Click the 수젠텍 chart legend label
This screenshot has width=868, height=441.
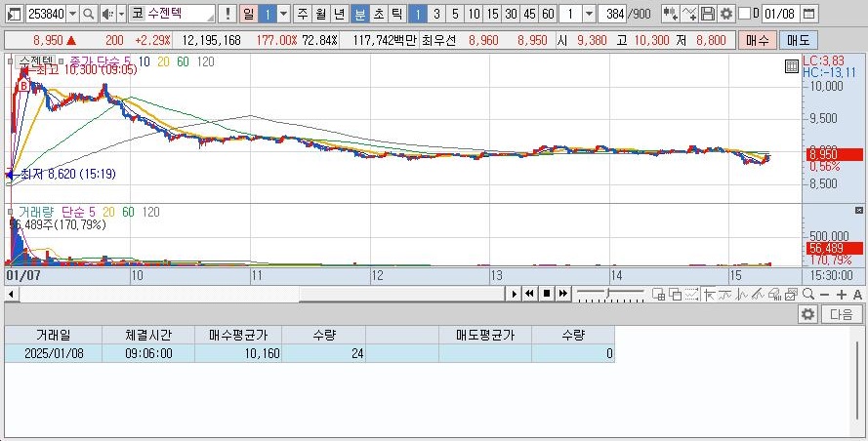(x=34, y=61)
